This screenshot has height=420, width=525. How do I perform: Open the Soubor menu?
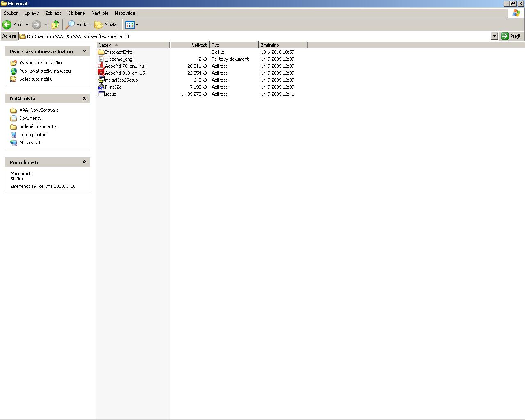click(x=11, y=13)
